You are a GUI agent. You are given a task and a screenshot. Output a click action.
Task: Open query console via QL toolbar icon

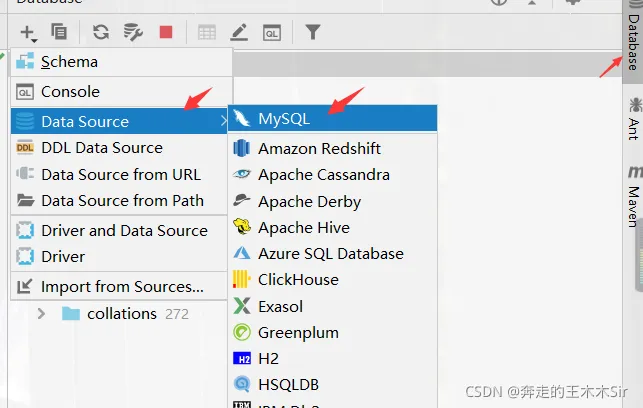pyautogui.click(x=272, y=33)
